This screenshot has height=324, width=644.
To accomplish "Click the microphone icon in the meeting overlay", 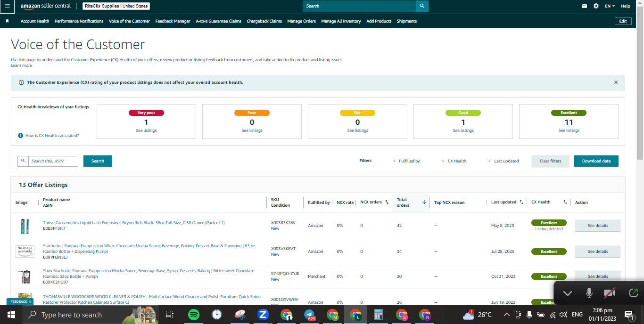I will coord(589,293).
